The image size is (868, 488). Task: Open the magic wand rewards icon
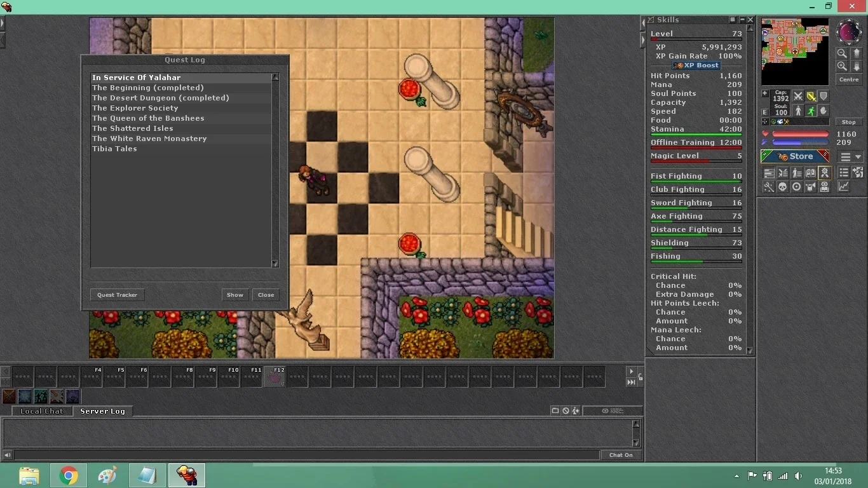(x=769, y=186)
